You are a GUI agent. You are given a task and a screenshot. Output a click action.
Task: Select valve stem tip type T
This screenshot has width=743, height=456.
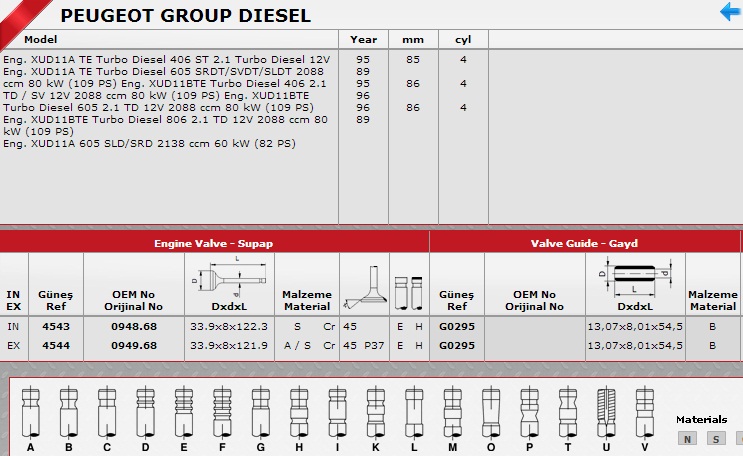tap(568, 419)
